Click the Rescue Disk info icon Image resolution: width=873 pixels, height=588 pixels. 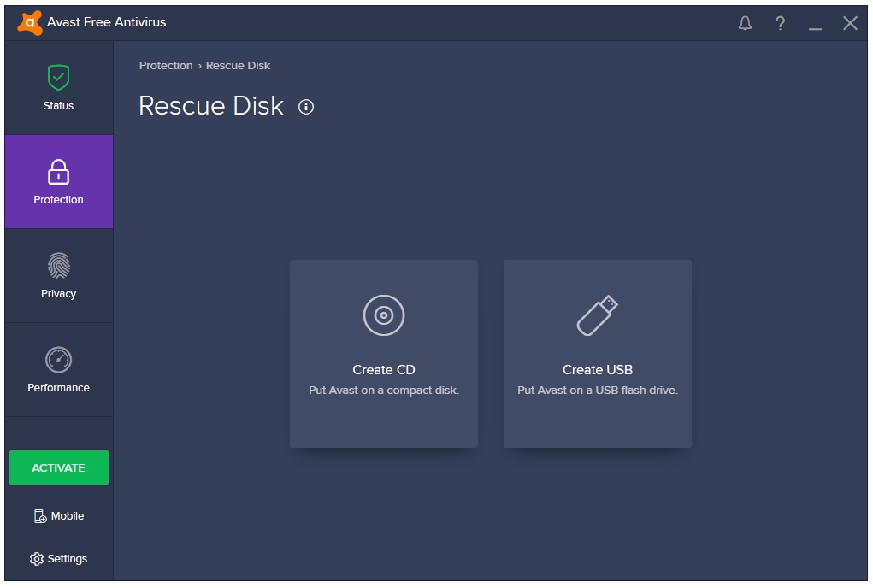[x=306, y=107]
